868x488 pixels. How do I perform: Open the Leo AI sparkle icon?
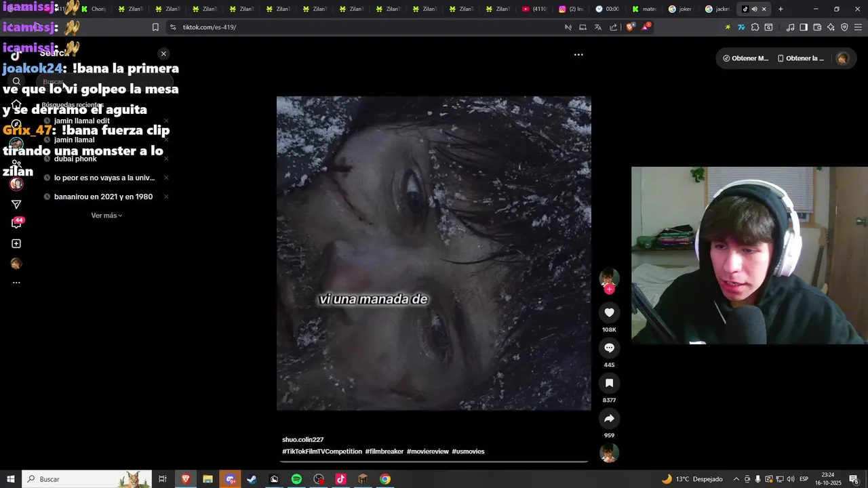(x=831, y=27)
